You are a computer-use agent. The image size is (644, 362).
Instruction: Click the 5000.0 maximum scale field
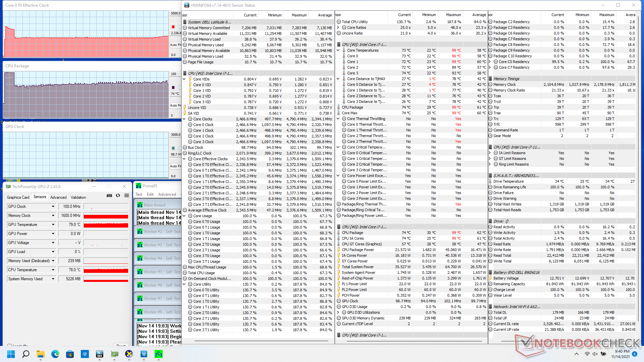click(x=175, y=13)
